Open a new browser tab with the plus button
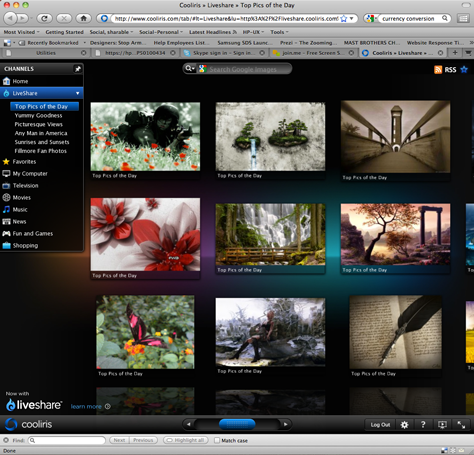The width and height of the screenshot is (474, 455). pyautogui.click(x=455, y=52)
